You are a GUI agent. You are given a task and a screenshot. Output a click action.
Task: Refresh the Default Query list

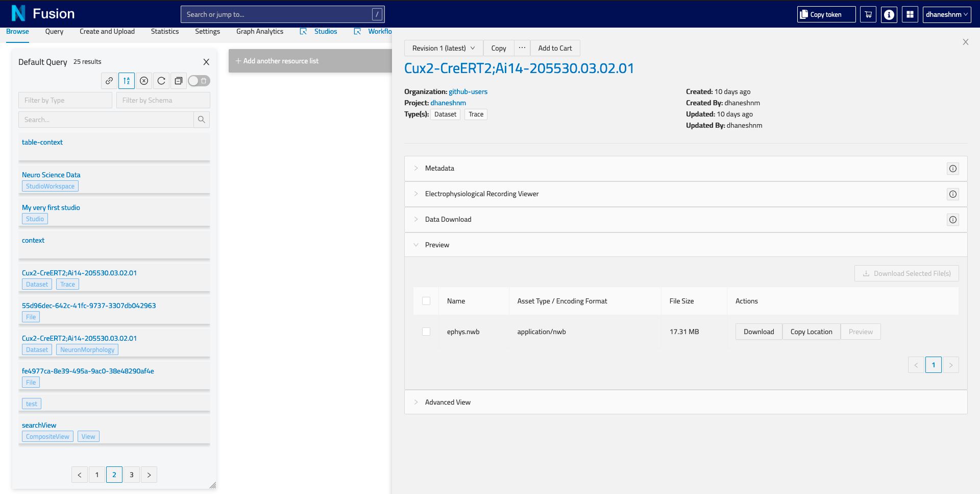pos(161,81)
